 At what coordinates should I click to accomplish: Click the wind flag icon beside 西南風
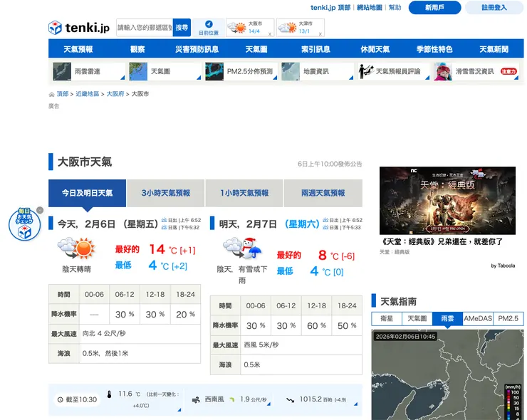(196, 400)
